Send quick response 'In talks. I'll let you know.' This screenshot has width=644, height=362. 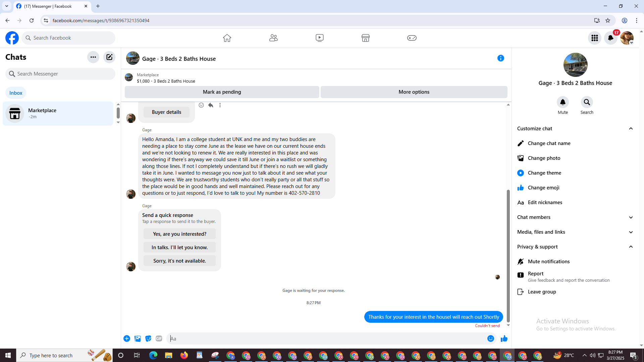pyautogui.click(x=179, y=247)
